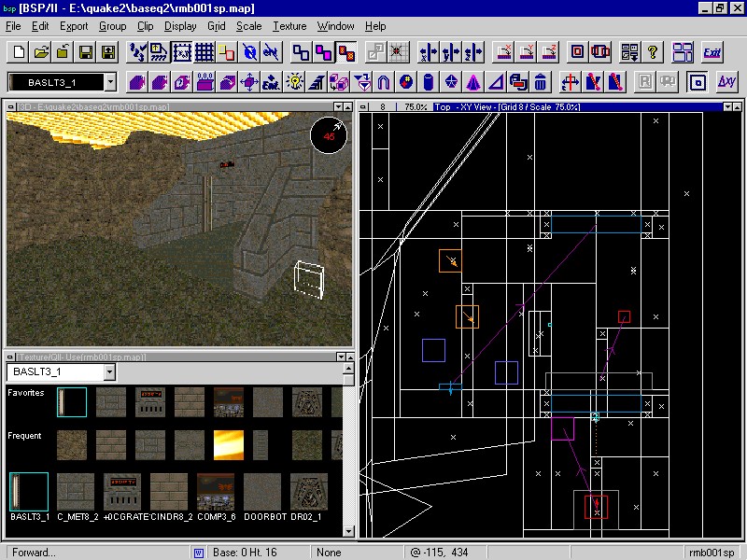Open the 3D view window's dropdown arrow
The height and width of the screenshot is (560, 747).
click(338, 106)
